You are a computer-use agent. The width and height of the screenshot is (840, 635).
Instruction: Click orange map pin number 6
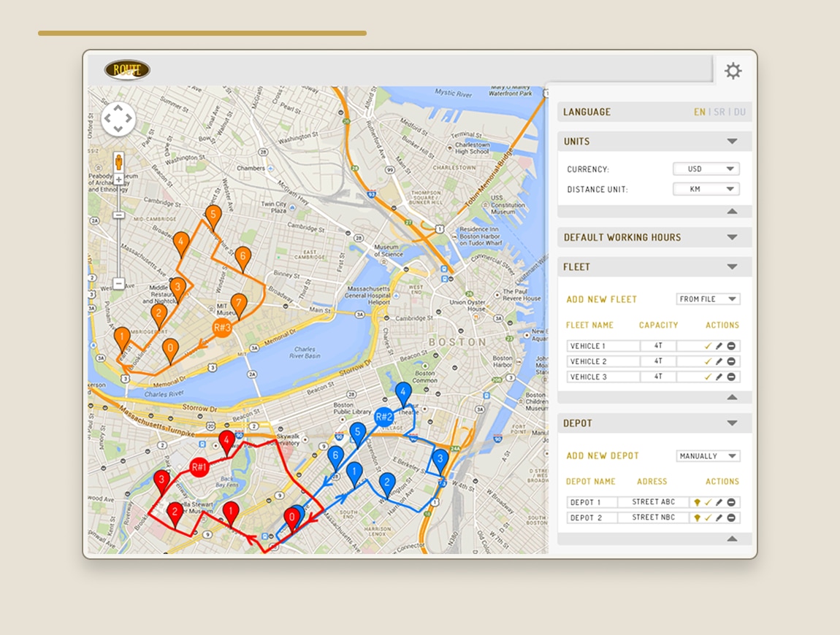243,259
